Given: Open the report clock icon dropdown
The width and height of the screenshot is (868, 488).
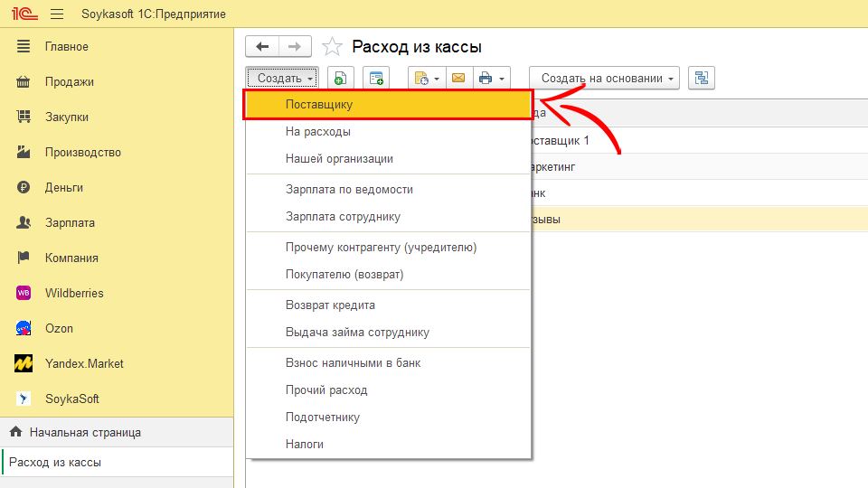Looking at the screenshot, I should [x=427, y=79].
